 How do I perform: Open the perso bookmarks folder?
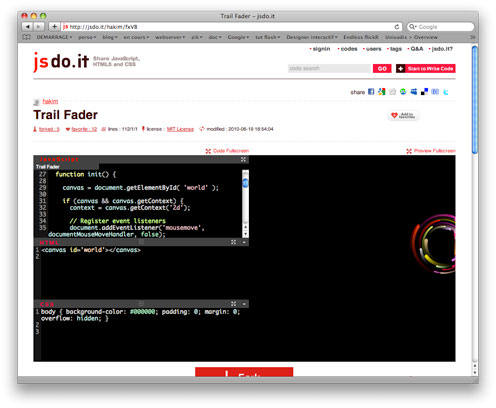click(87, 37)
